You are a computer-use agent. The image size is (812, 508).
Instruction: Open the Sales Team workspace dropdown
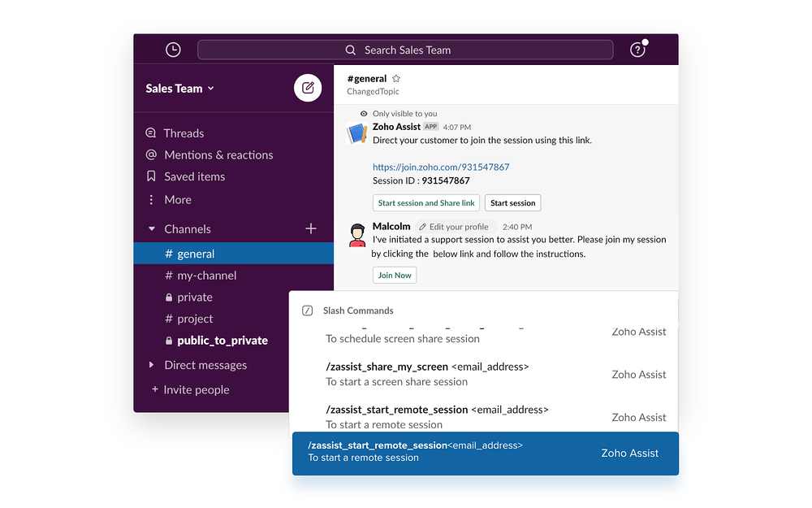click(x=179, y=89)
